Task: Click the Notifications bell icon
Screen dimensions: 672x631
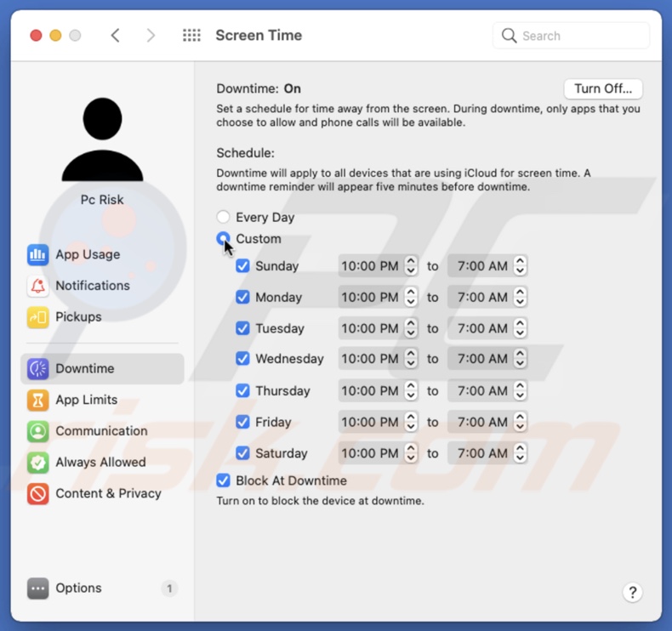Action: point(37,286)
